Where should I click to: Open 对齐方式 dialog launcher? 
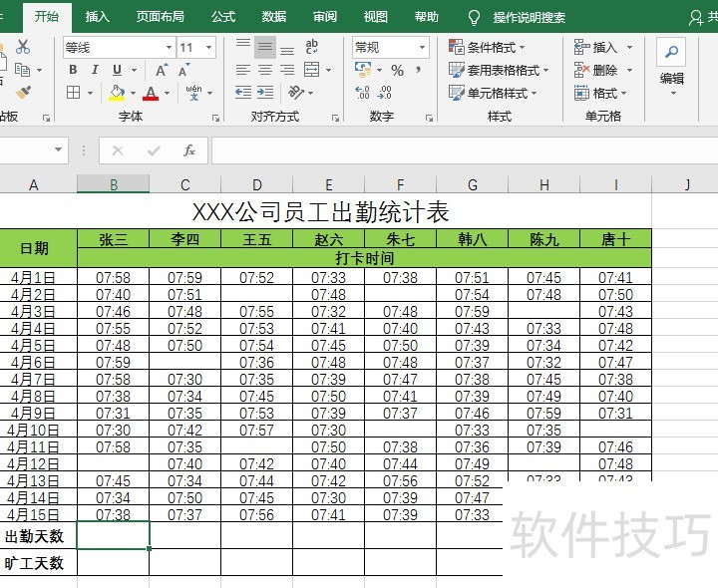coord(335,118)
